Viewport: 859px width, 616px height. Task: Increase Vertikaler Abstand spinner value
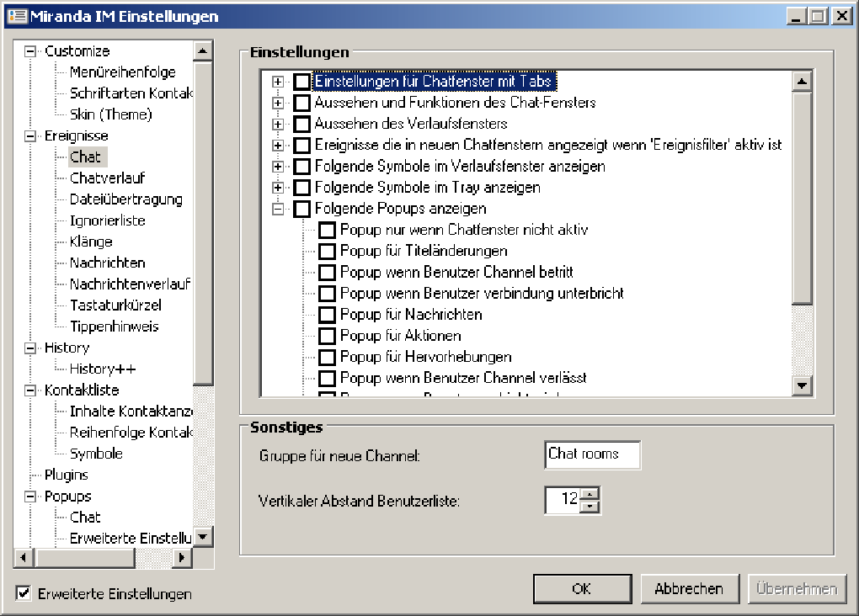click(590, 493)
